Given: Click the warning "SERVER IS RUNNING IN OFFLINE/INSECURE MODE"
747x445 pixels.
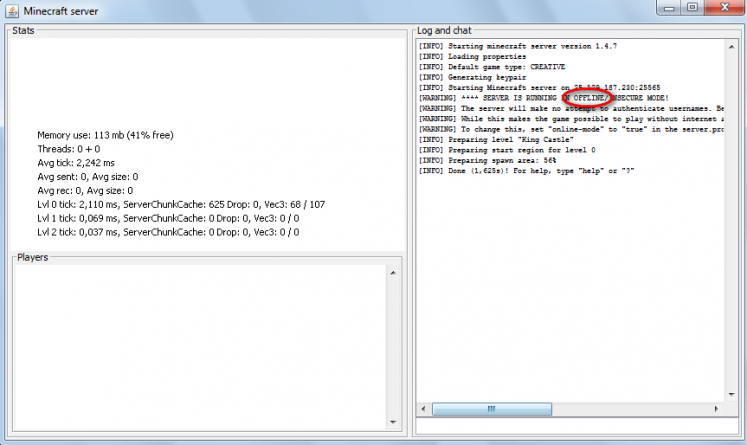Looking at the screenshot, I should (544, 98).
